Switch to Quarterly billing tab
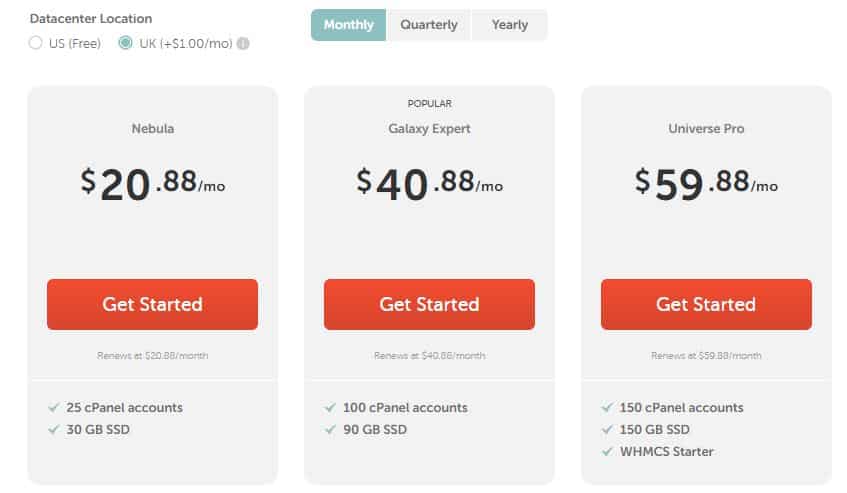This screenshot has height=493, width=847. (429, 25)
